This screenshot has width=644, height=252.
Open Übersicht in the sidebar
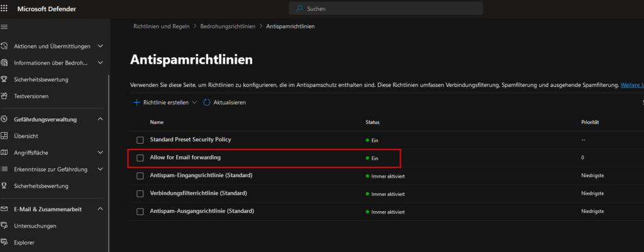pyautogui.click(x=26, y=136)
